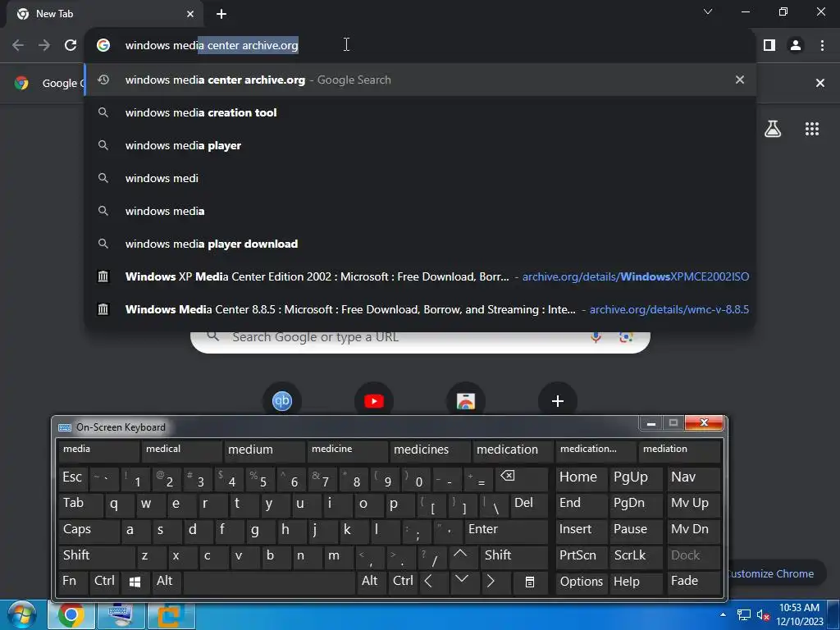Show hidden tray icons arrow
Viewport: 840px width, 630px height.
(723, 614)
